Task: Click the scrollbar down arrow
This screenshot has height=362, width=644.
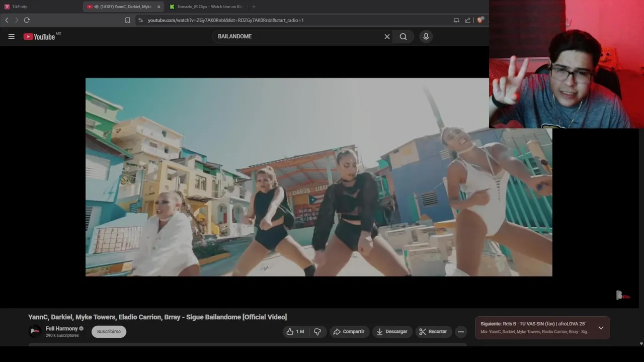Action: click(x=641, y=344)
